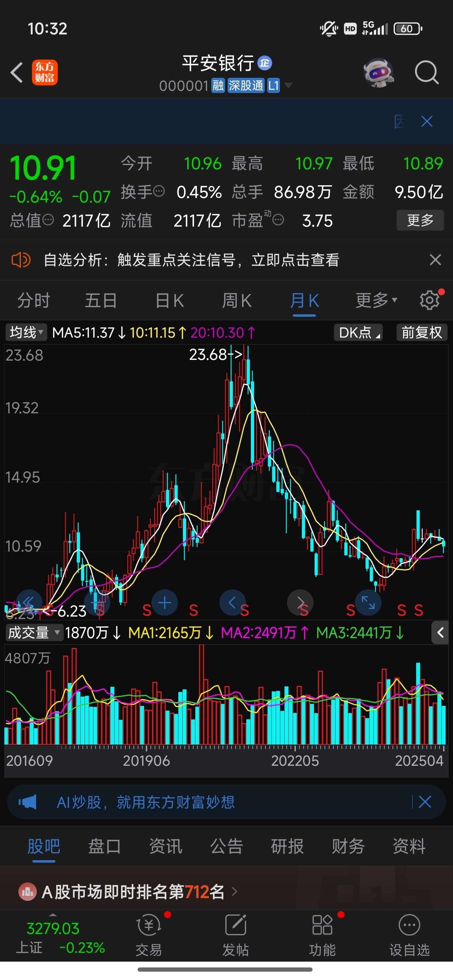
Task: Open the 研报 tab
Action: coord(287,846)
